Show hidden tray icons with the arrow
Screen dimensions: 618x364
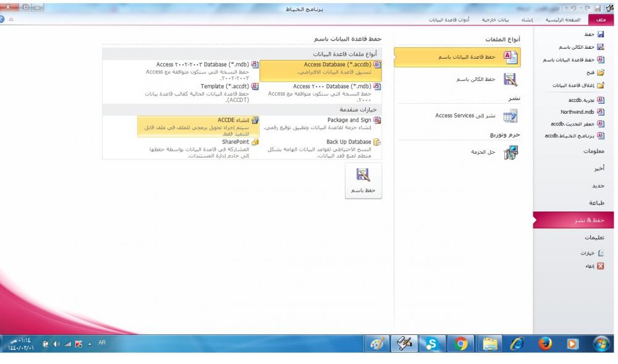coord(90,344)
